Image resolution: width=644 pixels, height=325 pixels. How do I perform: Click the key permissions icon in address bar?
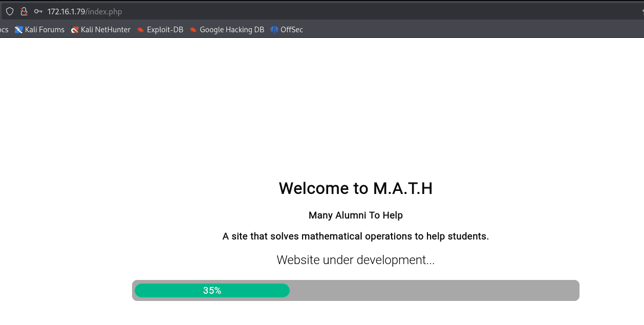point(38,11)
